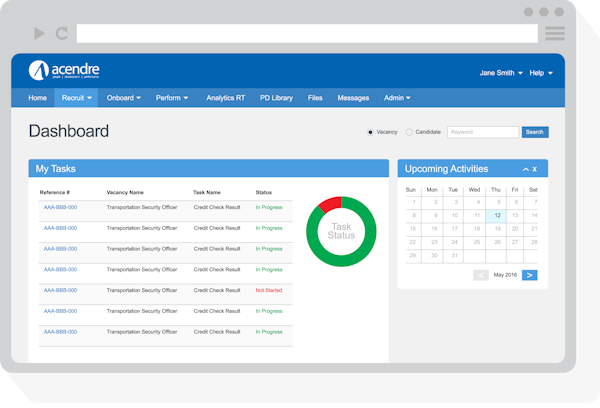600x408 pixels.
Task: Click the My Tasks panel header
Action: pos(209,168)
